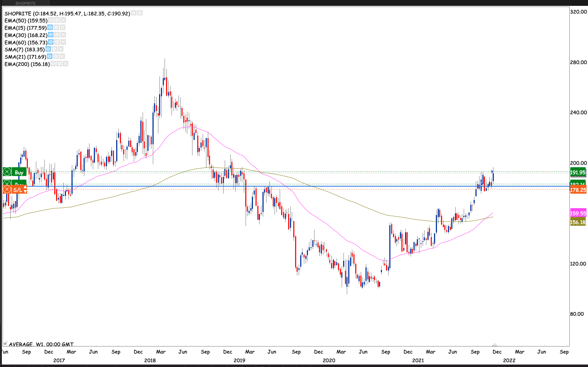Delete the EMA(15) indicator from chart
This screenshot has height=367, width=588.
[x=63, y=27]
